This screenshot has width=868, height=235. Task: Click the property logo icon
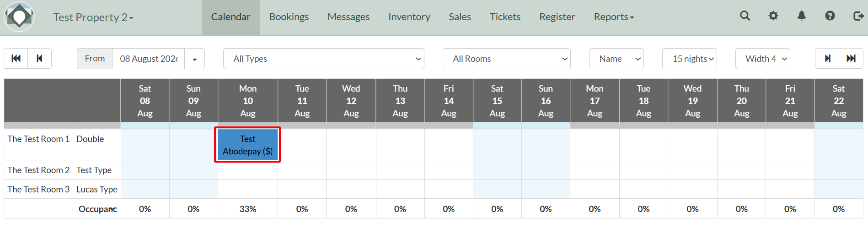pos(19,17)
